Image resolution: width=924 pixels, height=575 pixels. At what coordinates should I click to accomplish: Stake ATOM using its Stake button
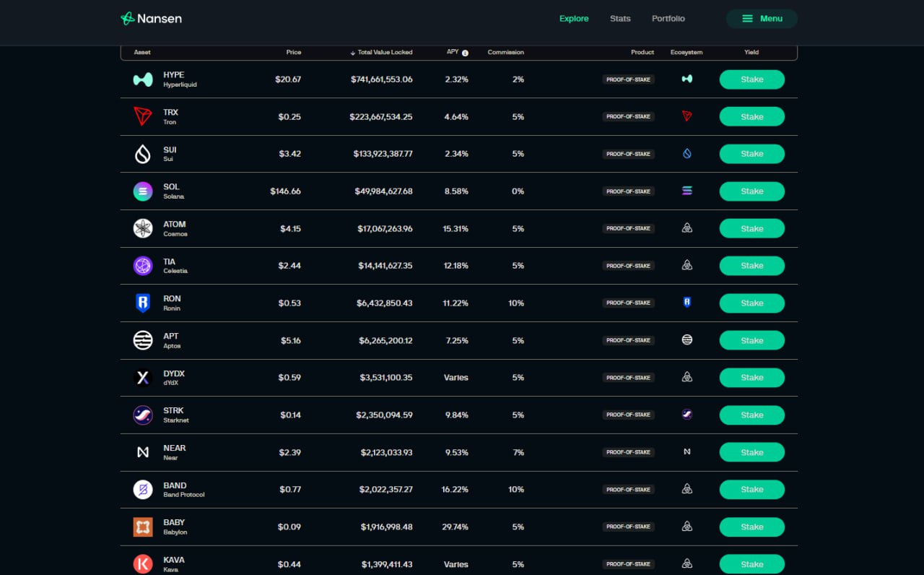pyautogui.click(x=752, y=229)
